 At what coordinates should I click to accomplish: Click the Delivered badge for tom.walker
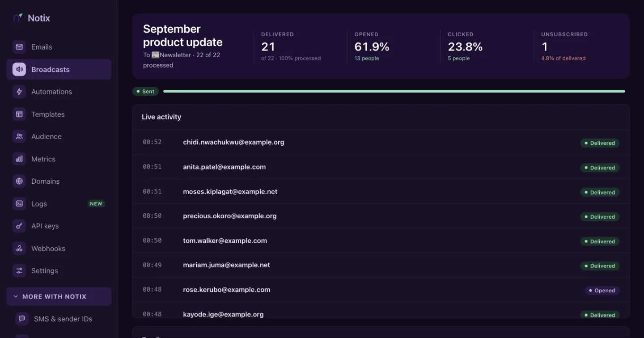[600, 241]
